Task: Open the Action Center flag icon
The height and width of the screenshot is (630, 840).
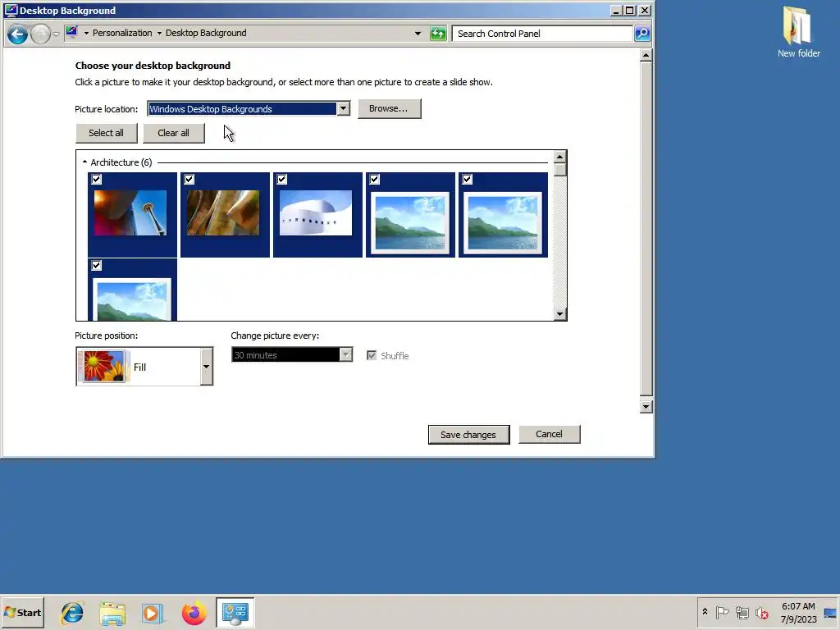Action: point(722,612)
